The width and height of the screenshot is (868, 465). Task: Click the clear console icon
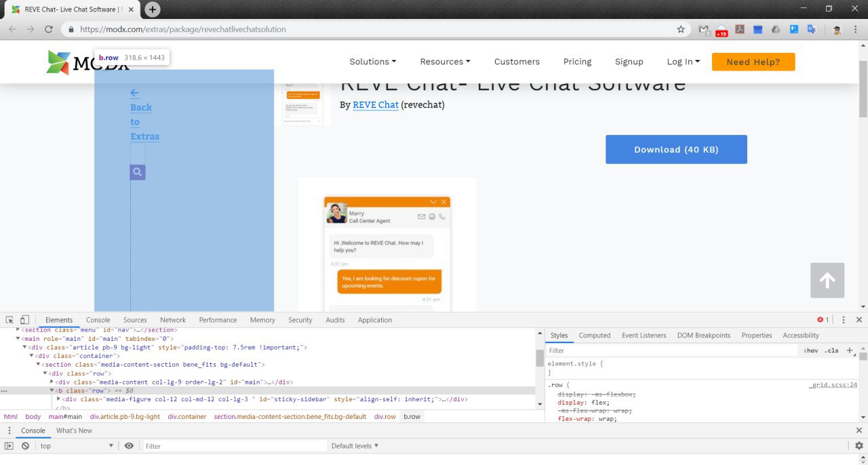pyautogui.click(x=25, y=446)
